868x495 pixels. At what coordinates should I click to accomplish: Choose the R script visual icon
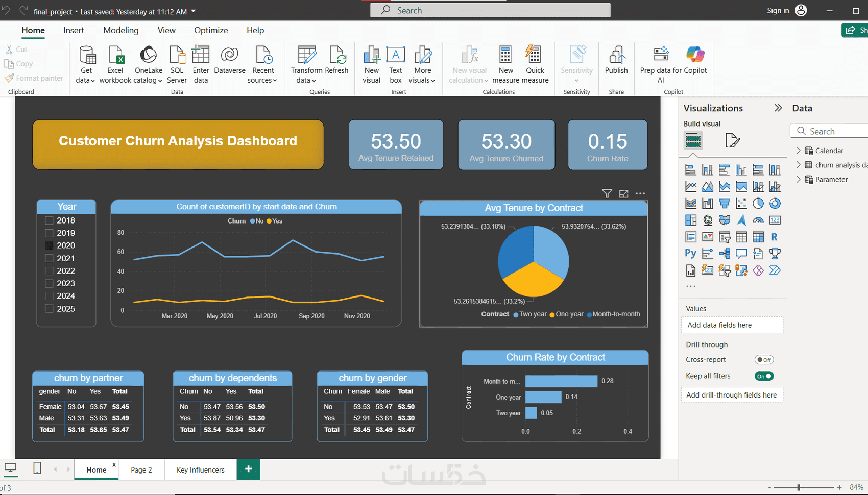(775, 237)
